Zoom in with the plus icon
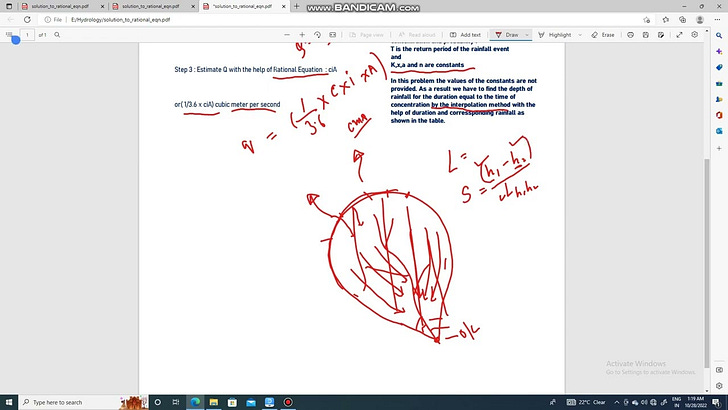This screenshot has width=728, height=410. (x=302, y=35)
